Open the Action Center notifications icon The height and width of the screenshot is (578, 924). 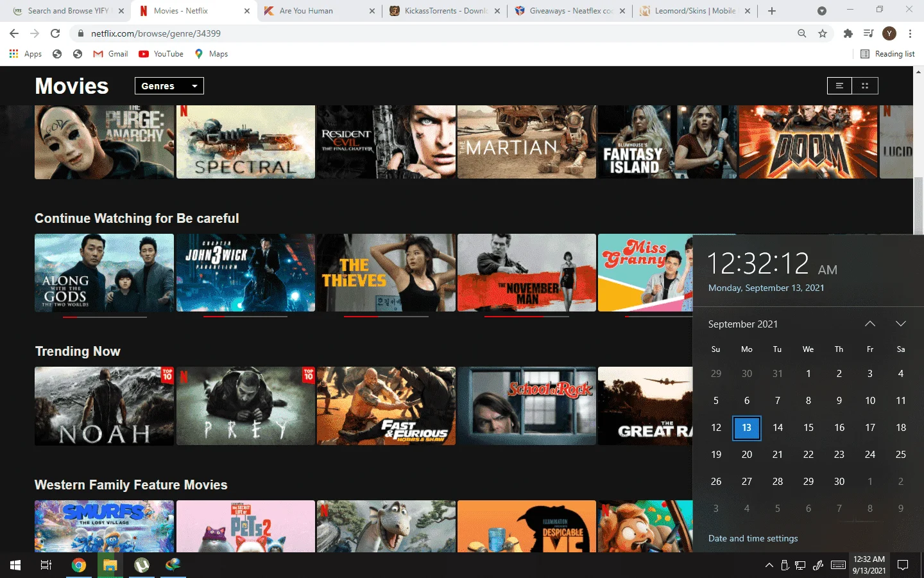tap(903, 565)
